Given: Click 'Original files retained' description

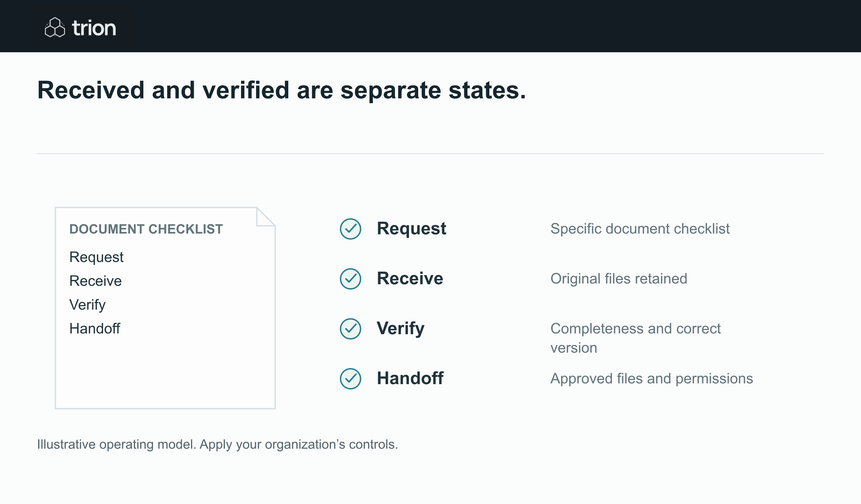Looking at the screenshot, I should click(619, 279).
